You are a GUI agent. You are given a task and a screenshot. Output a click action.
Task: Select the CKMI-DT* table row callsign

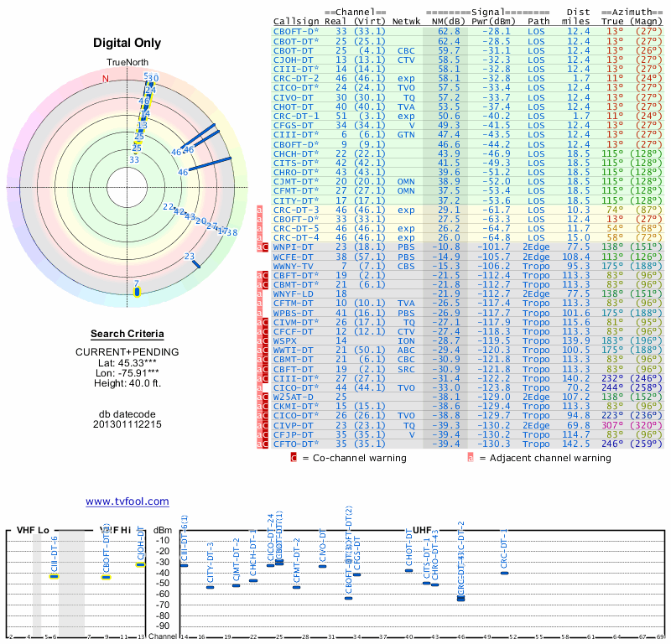coord(296,406)
